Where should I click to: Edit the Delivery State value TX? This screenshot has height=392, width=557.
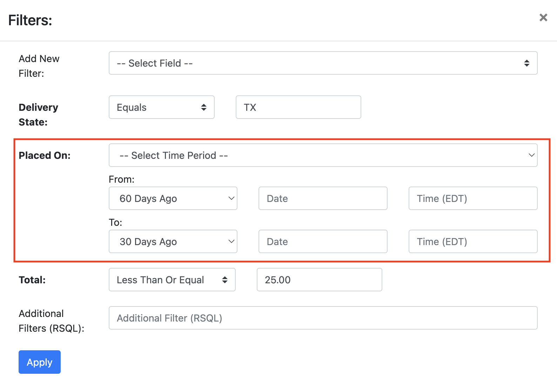[298, 107]
